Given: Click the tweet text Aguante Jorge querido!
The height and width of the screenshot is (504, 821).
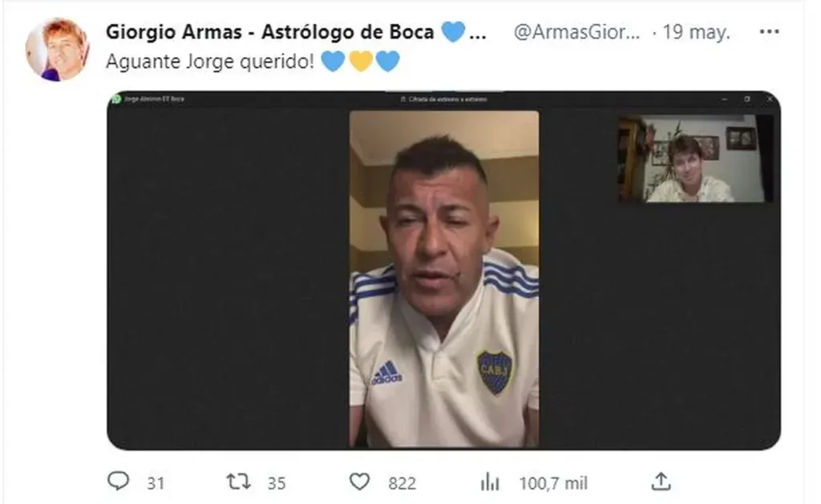Looking at the screenshot, I should (210, 62).
